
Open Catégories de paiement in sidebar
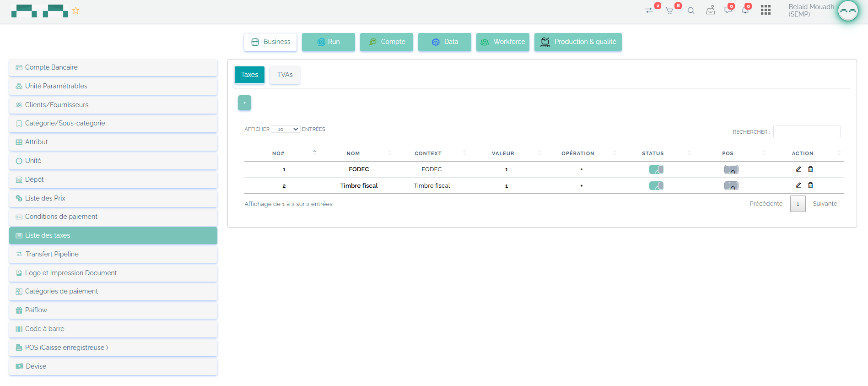point(113,291)
